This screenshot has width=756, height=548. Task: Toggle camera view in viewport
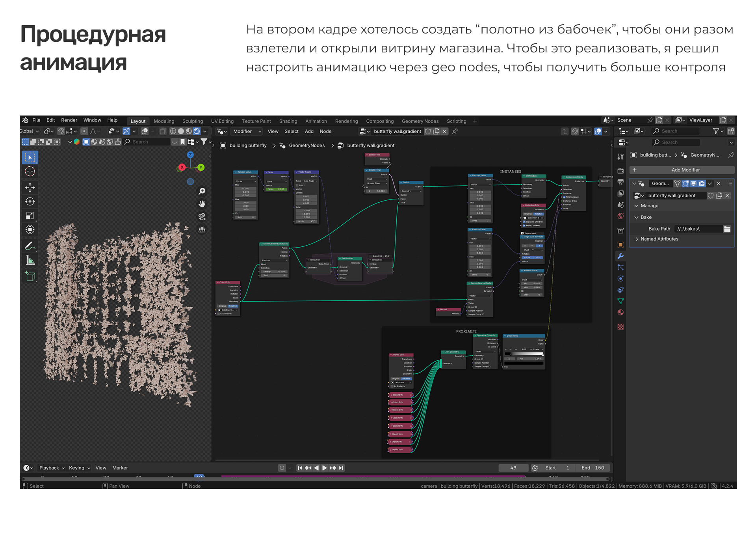coord(202,216)
